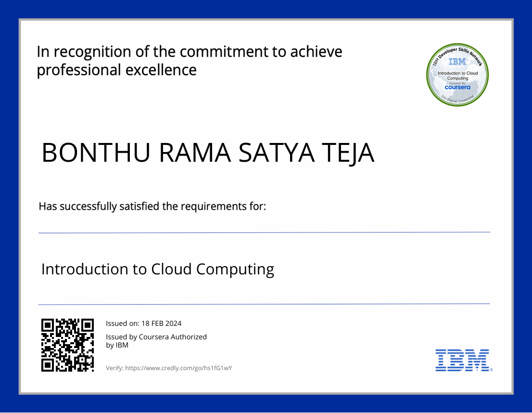Click the QR code in the lower left
The height and width of the screenshot is (413, 532).
69,345
